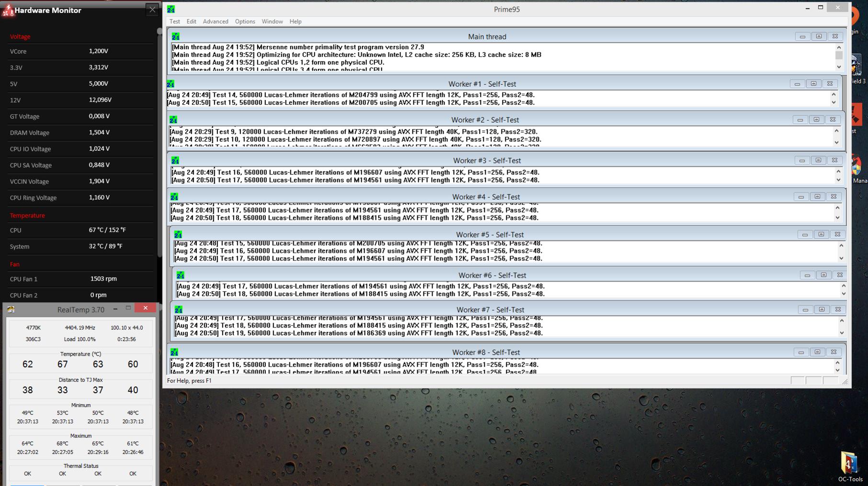The image size is (868, 486).
Task: Click the CPU Ring Voltage label
Action: (x=33, y=198)
